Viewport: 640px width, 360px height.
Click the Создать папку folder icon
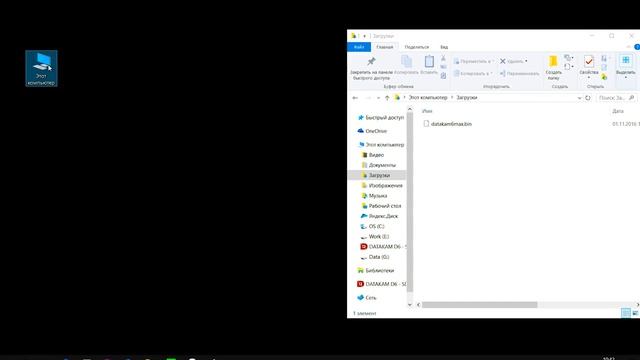553,61
